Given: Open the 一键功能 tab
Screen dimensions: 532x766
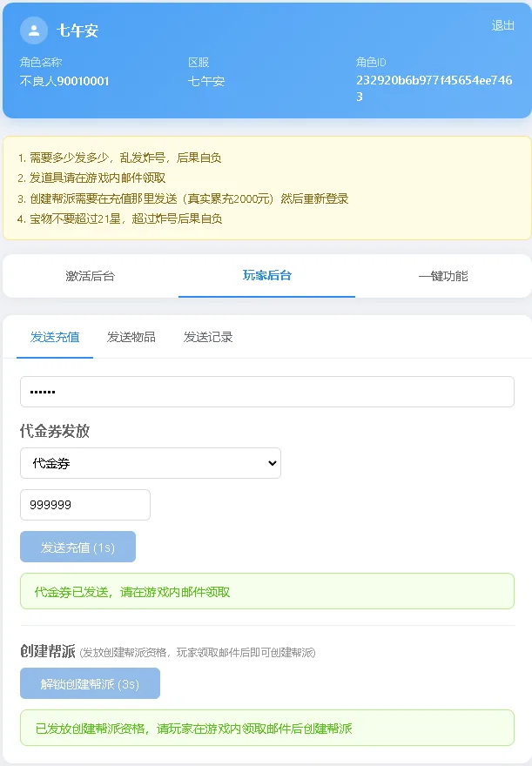Looking at the screenshot, I should tap(443, 276).
